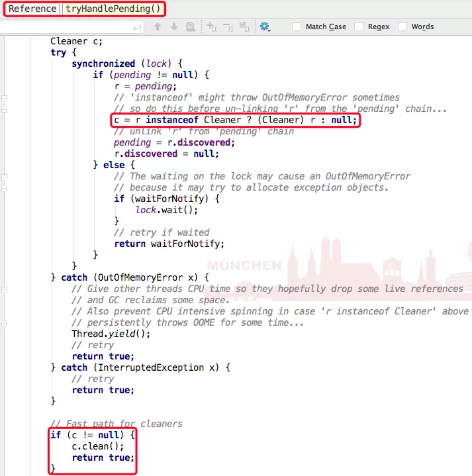Enable the Regex checkbox

click(359, 26)
